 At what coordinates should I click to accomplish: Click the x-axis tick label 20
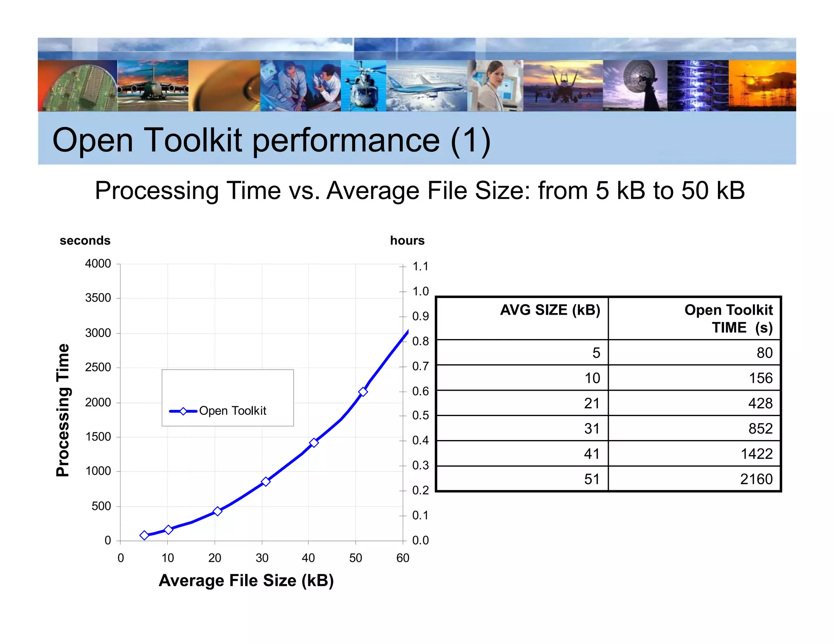click(215, 558)
